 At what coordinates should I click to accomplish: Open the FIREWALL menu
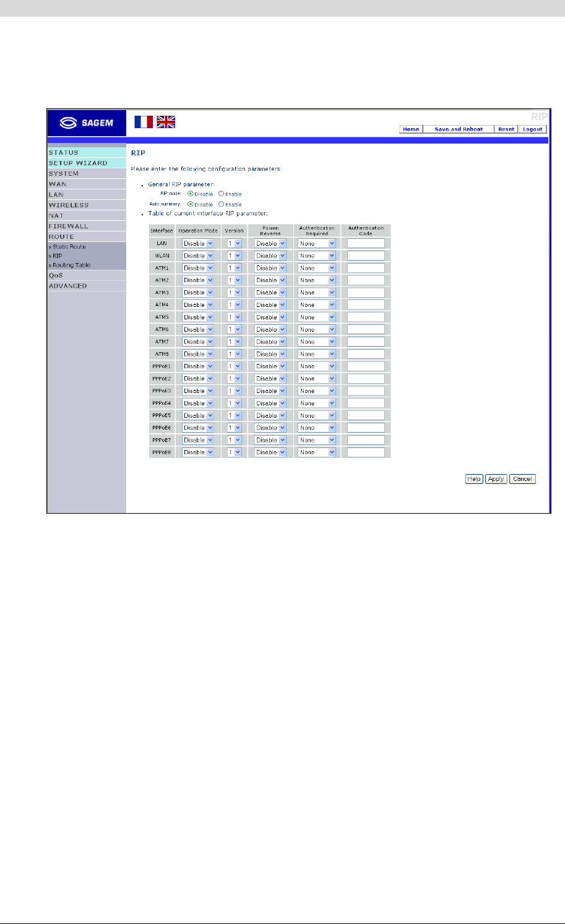pyautogui.click(x=87, y=226)
